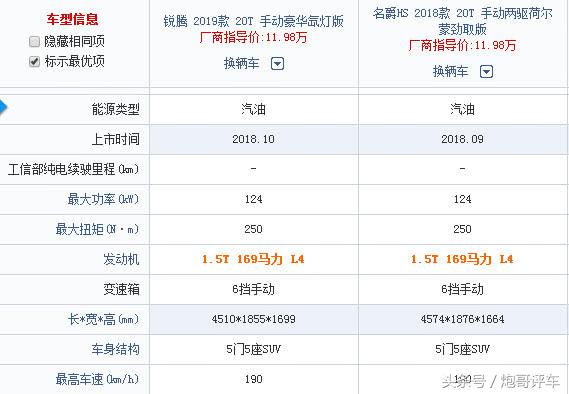The width and height of the screenshot is (569, 394).
Task: Click the 4510*1855*1699 dimensions cell
Action: pyautogui.click(x=253, y=319)
